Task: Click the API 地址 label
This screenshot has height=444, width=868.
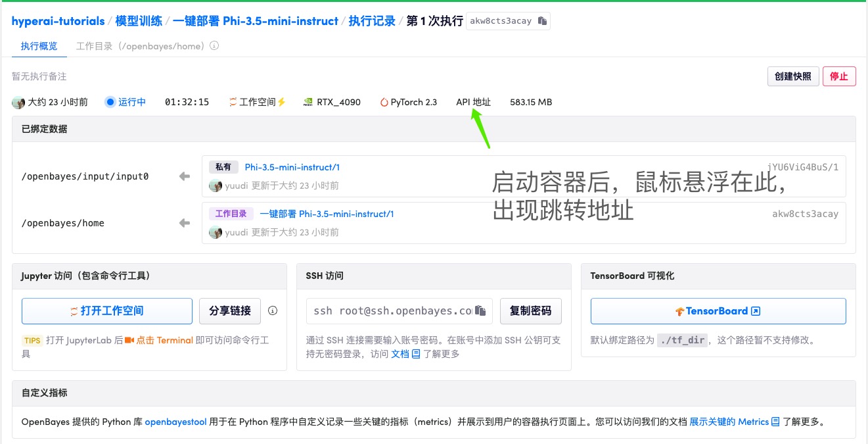Action: [474, 102]
